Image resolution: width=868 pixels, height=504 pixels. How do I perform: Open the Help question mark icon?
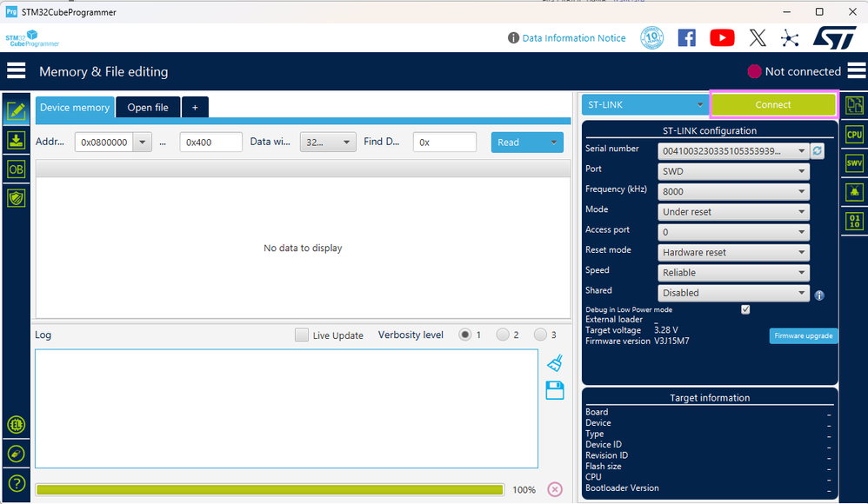(17, 483)
